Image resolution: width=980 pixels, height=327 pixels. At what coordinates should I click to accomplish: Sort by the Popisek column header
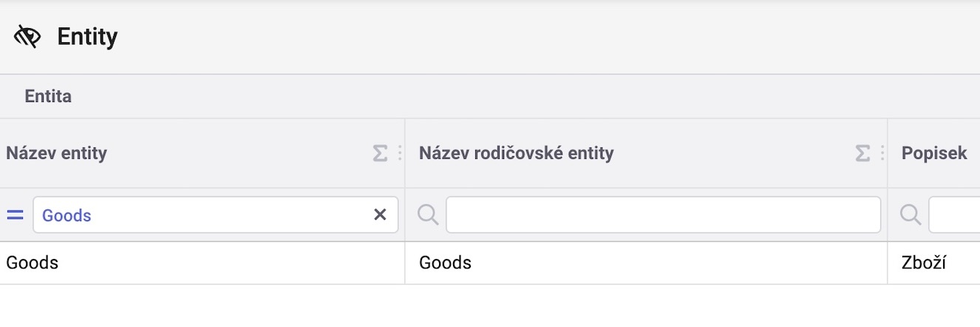(x=934, y=153)
